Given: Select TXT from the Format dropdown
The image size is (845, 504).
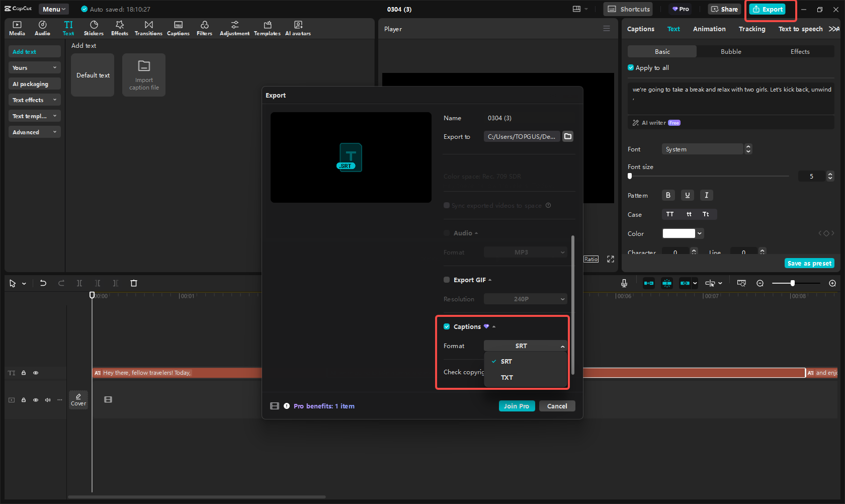Looking at the screenshot, I should (x=506, y=377).
